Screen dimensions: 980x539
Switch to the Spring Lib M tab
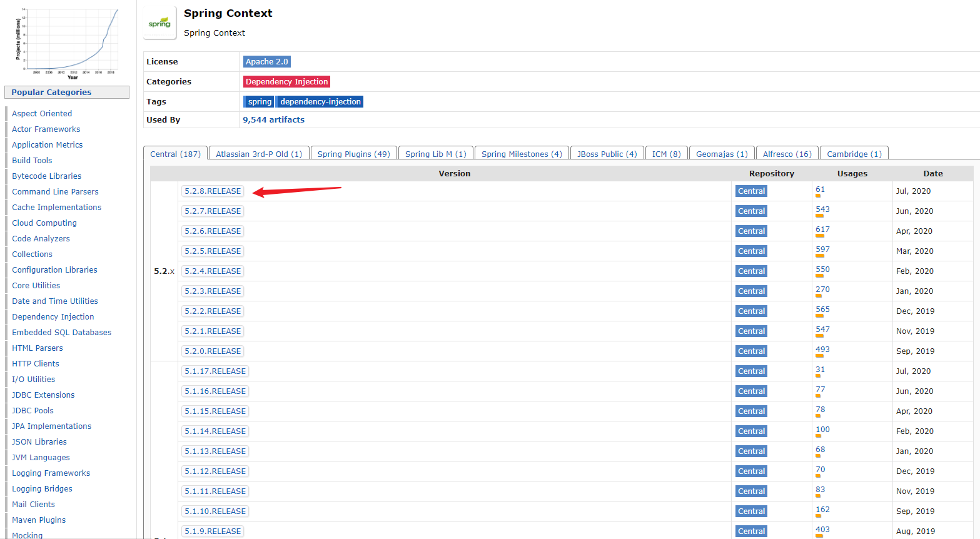(x=436, y=154)
